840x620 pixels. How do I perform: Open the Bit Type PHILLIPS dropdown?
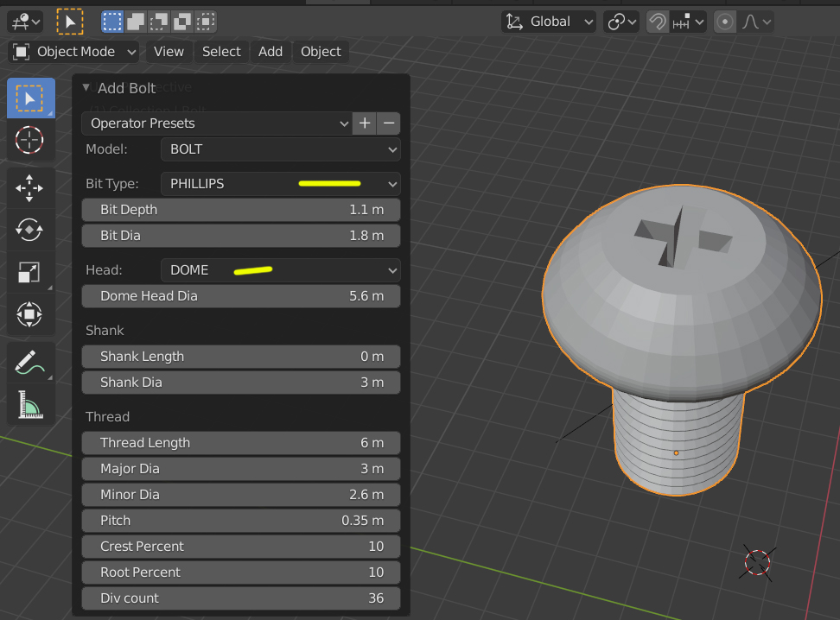pyautogui.click(x=281, y=184)
